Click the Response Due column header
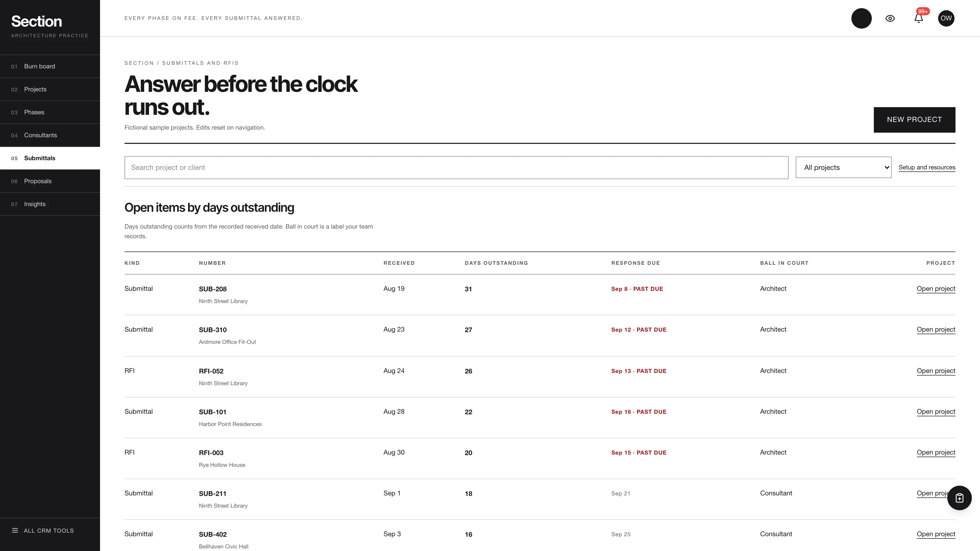 click(x=635, y=263)
